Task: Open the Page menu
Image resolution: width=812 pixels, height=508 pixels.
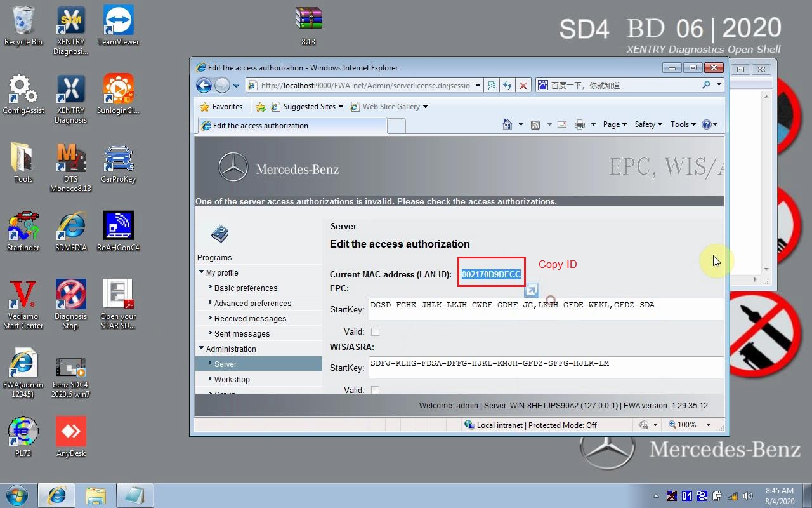Action: 614,124
